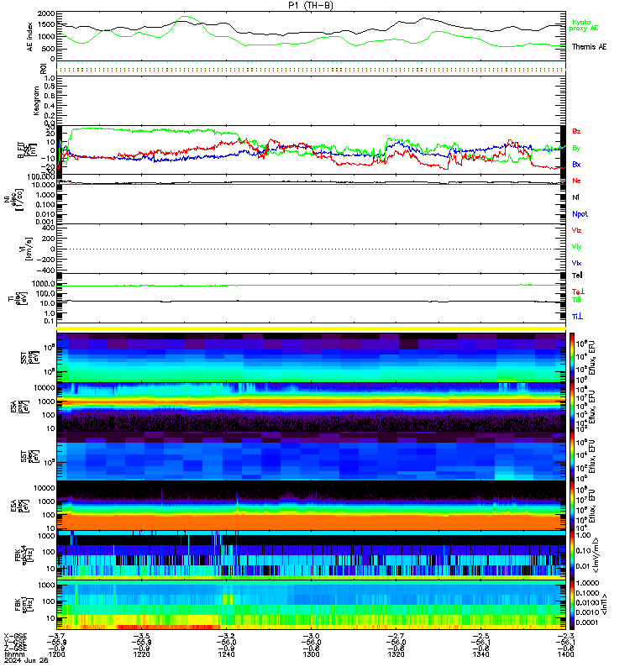630x672 pixels.
Task: Click the dotted zero line in the Vi panel
Action: tap(311, 249)
